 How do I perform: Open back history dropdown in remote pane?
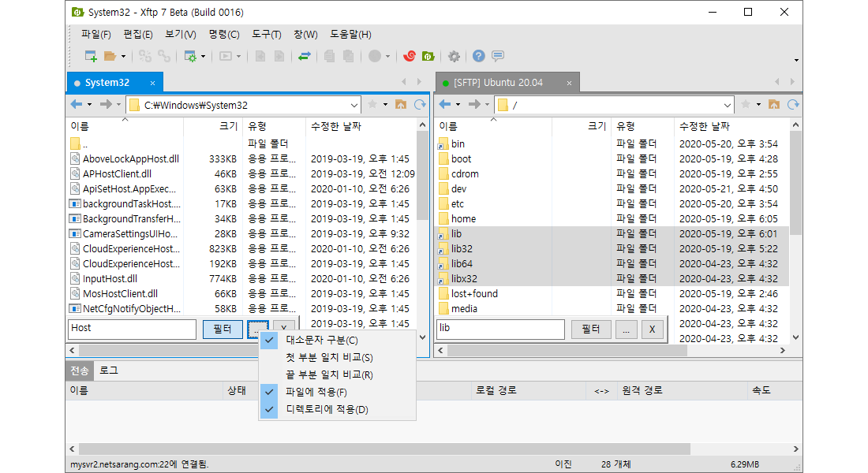[458, 105]
